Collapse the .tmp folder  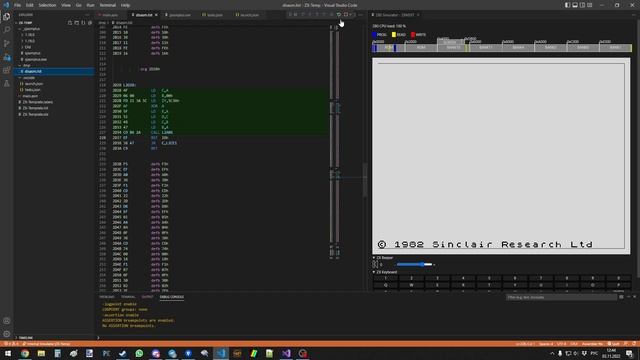point(26,65)
